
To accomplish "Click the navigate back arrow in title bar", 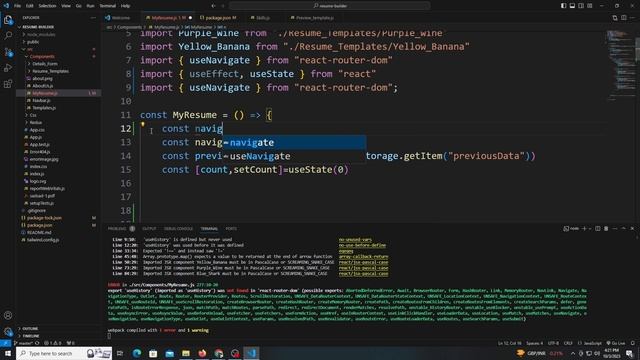I will 213,6.
